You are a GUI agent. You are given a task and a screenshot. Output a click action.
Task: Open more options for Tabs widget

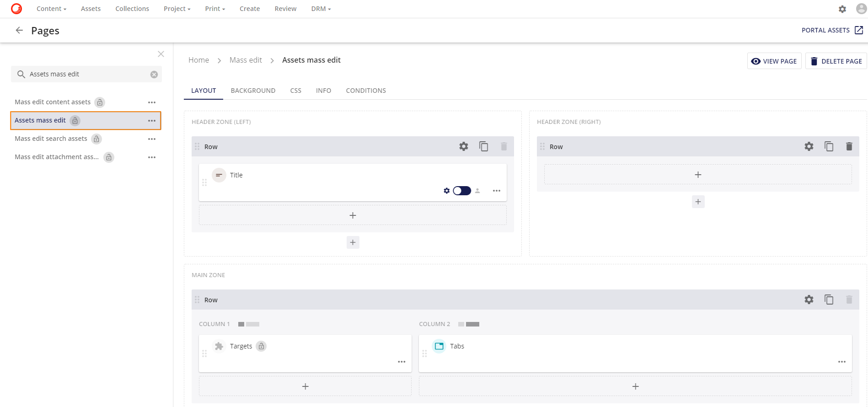pos(841,362)
